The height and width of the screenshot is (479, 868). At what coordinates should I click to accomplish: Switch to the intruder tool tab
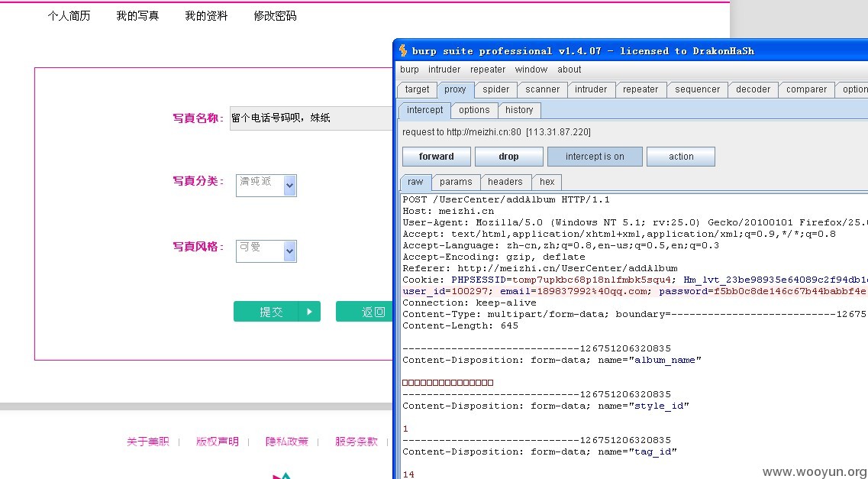pos(591,89)
